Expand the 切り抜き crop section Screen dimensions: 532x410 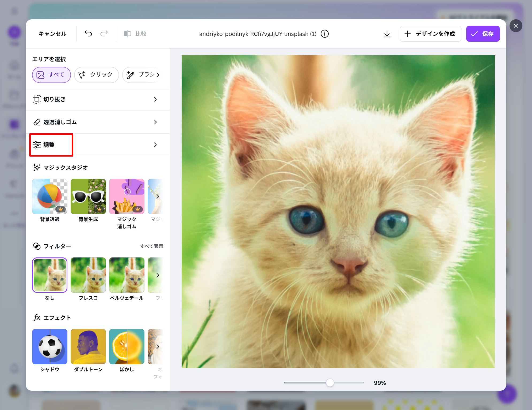tap(98, 99)
